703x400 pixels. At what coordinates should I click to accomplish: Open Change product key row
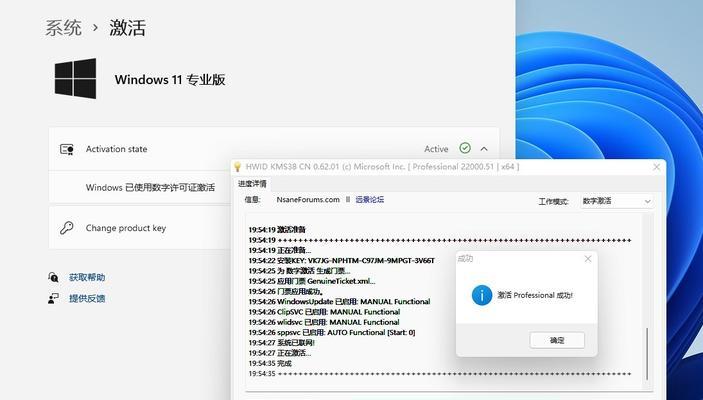(140, 228)
